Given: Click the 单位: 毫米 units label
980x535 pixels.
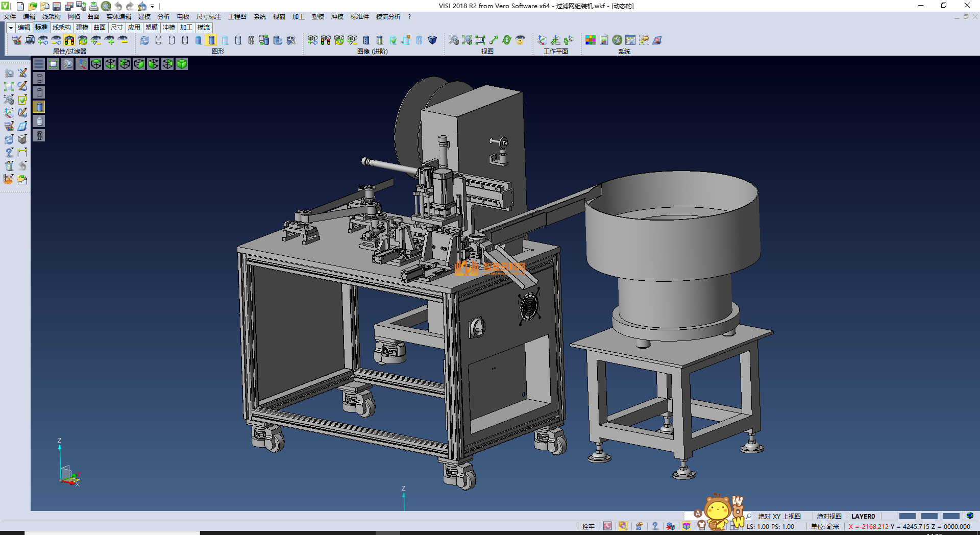Looking at the screenshot, I should coord(825,526).
